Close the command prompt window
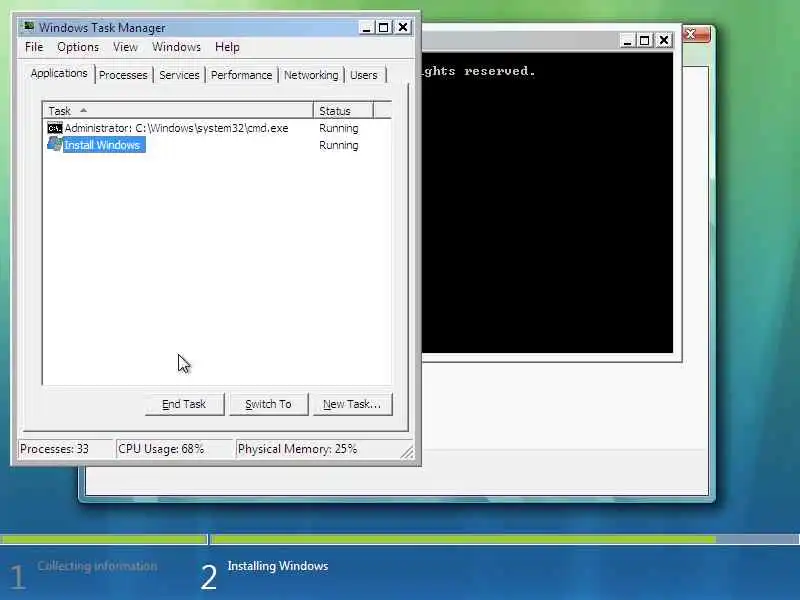This screenshot has height=600, width=800. [x=664, y=40]
